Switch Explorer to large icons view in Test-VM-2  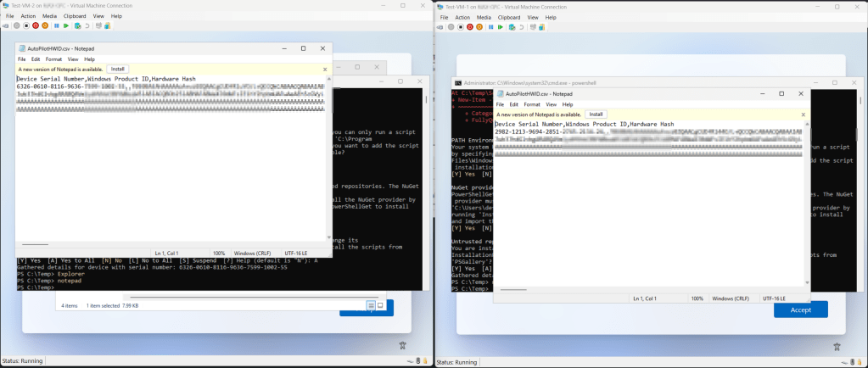(x=381, y=305)
